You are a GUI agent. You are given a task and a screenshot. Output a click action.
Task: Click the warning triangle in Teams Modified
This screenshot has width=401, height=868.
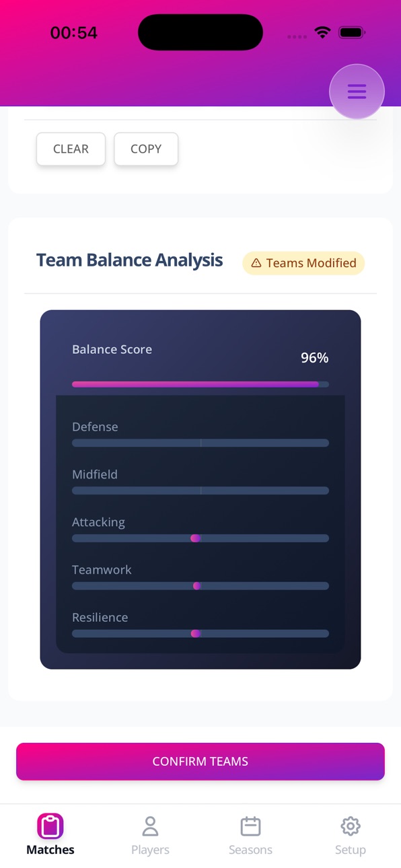pyautogui.click(x=256, y=263)
